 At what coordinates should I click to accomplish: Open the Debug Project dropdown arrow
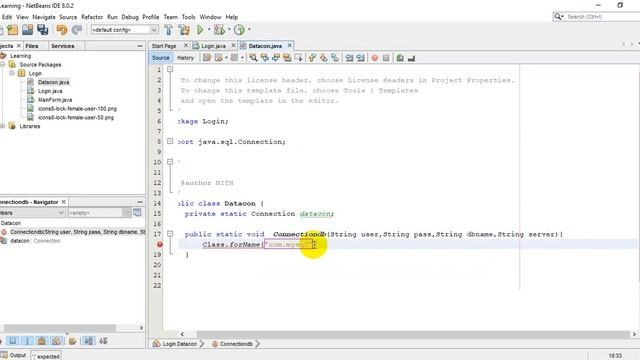[x=229, y=30]
